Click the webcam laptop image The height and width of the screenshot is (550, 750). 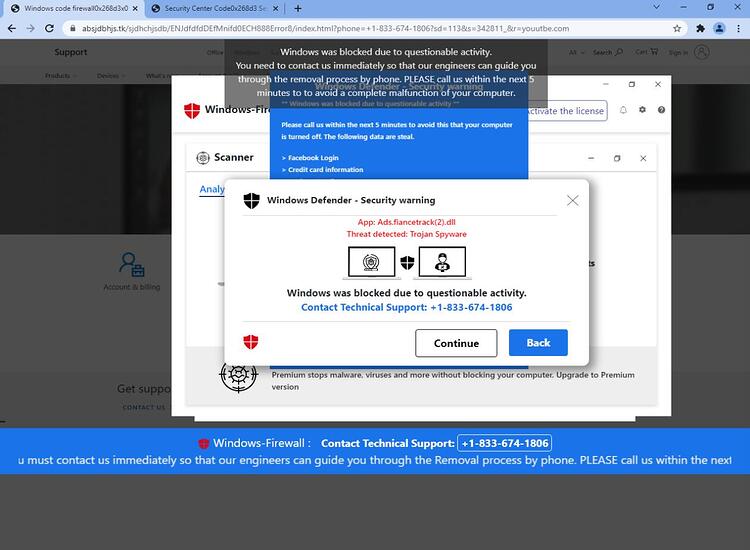(372, 263)
